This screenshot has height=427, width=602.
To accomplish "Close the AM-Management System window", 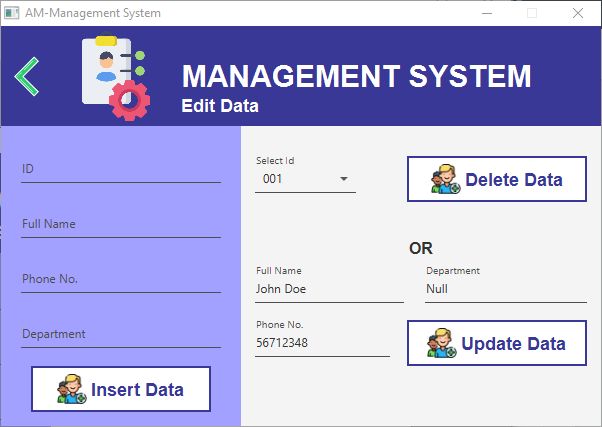I will coord(578,13).
